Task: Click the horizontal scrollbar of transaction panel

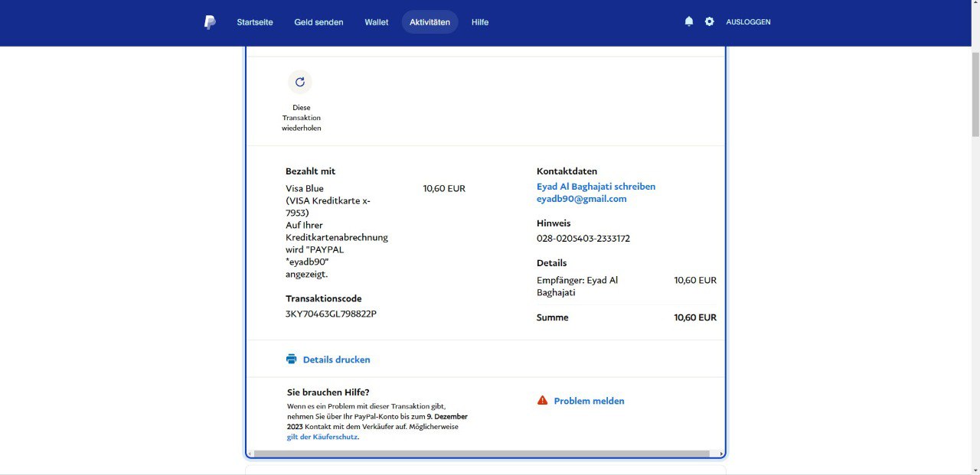Action: coord(482,454)
